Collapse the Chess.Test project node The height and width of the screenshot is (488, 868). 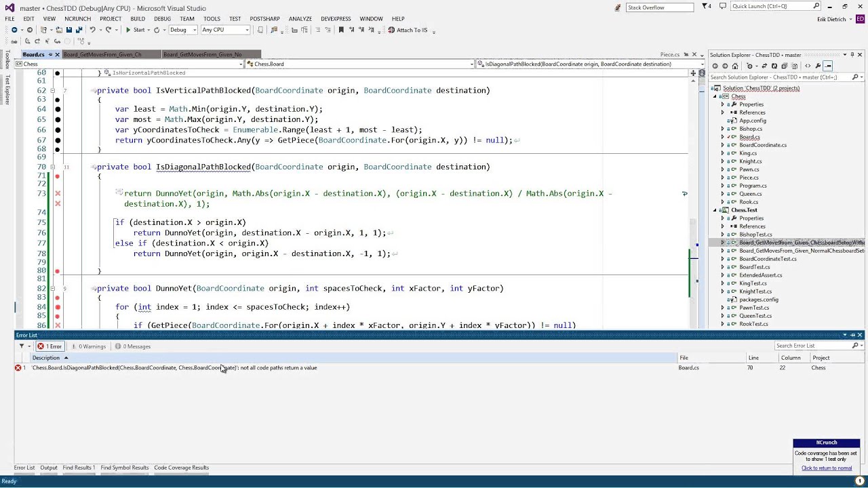tap(715, 210)
